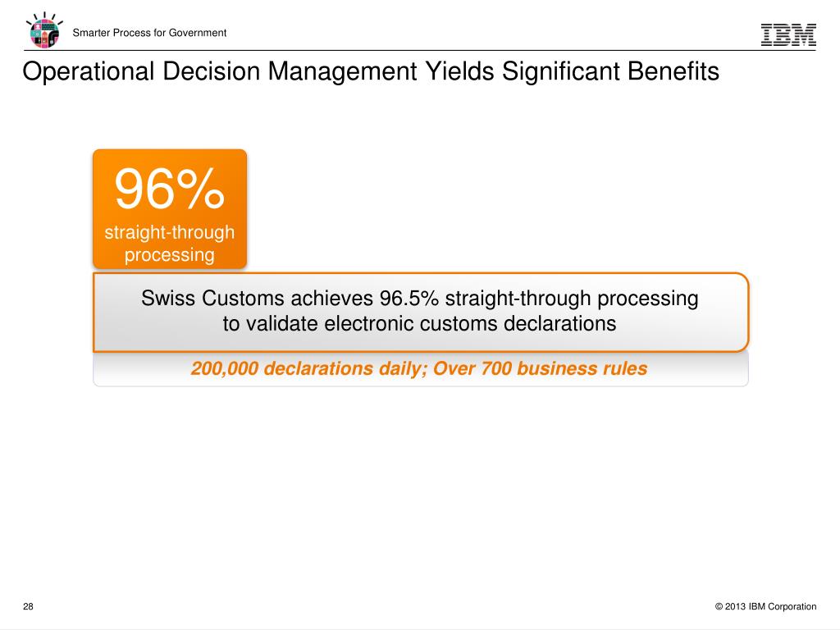Click the Swiss Customs achieves 96.5% text box

tap(421, 312)
